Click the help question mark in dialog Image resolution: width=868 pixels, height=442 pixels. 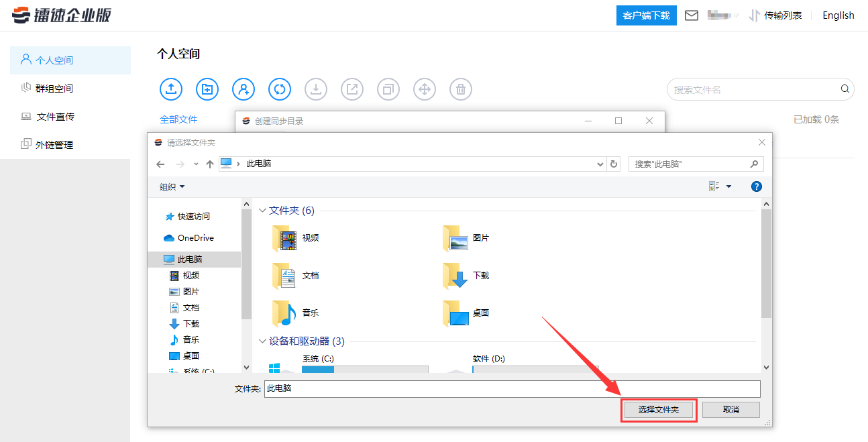coord(757,186)
